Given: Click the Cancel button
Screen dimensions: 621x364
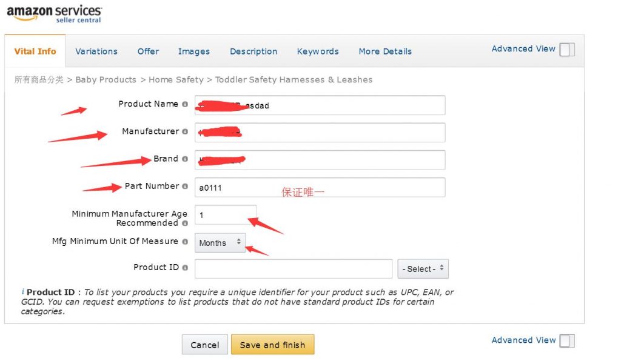Looking at the screenshot, I should (x=205, y=345).
